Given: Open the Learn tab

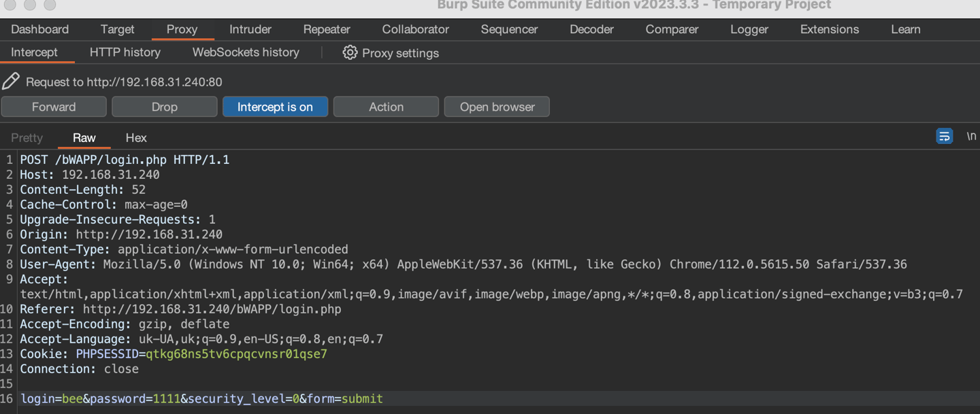Looking at the screenshot, I should (x=906, y=29).
